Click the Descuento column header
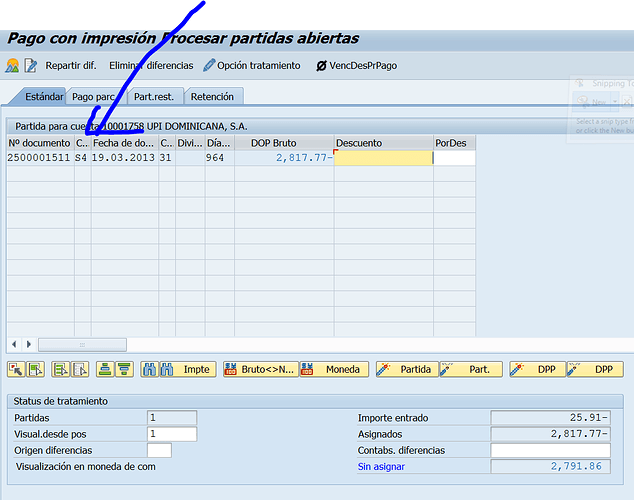The width and height of the screenshot is (634, 500). (x=383, y=143)
